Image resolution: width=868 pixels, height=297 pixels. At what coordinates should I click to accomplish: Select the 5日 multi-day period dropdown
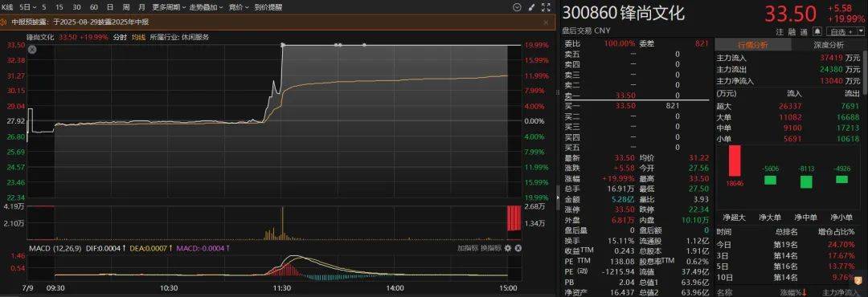27,7
